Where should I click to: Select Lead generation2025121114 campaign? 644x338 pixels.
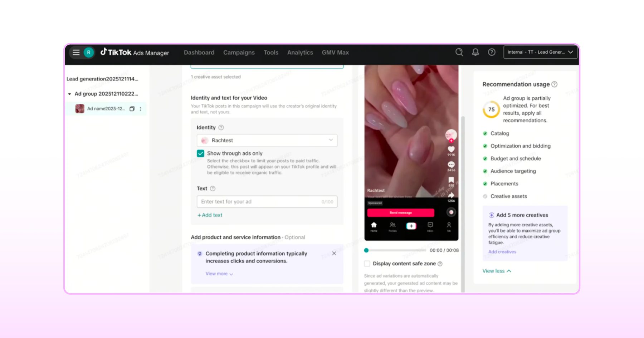click(x=102, y=79)
